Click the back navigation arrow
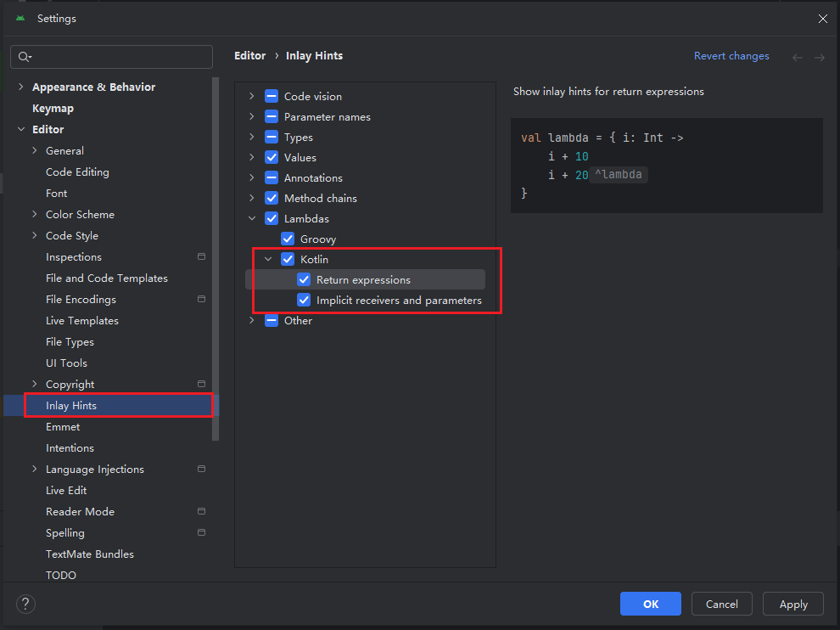The image size is (840, 630). coord(797,57)
